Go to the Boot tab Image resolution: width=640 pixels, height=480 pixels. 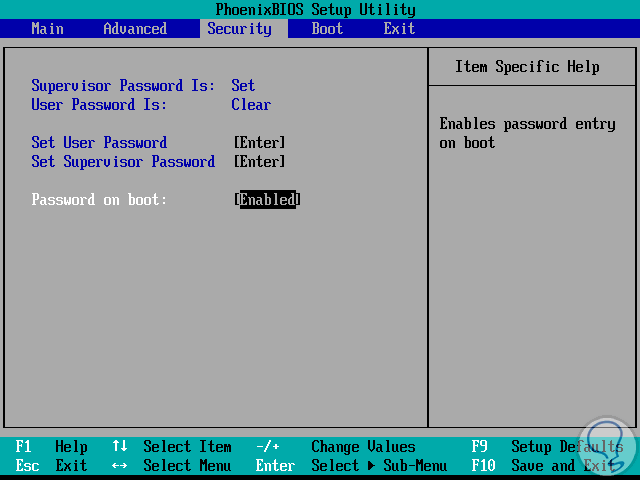tap(327, 29)
